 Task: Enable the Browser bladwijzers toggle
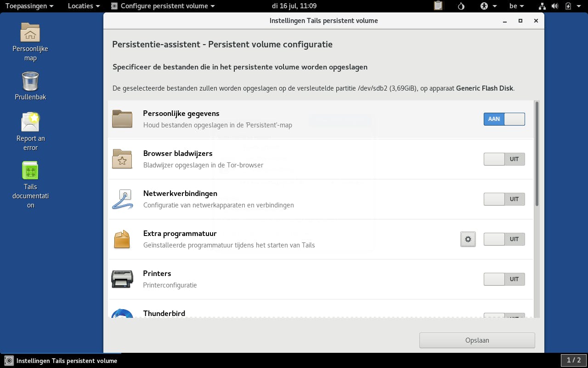[x=504, y=159]
